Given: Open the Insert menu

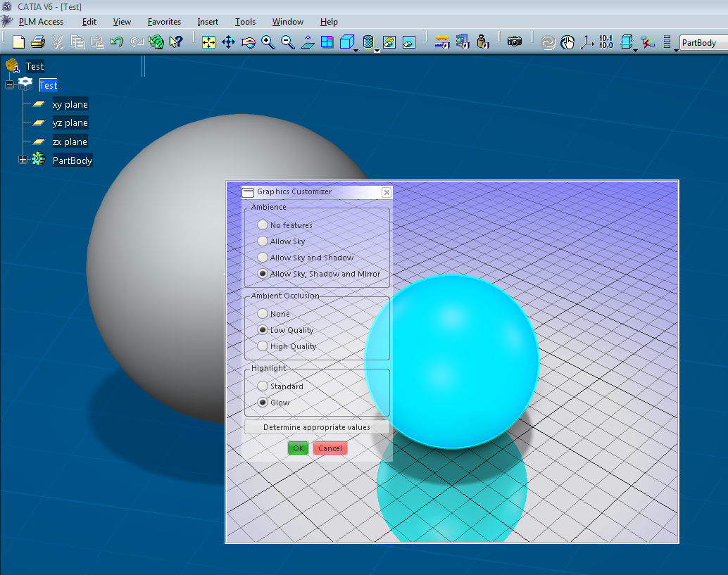Looking at the screenshot, I should click(208, 22).
